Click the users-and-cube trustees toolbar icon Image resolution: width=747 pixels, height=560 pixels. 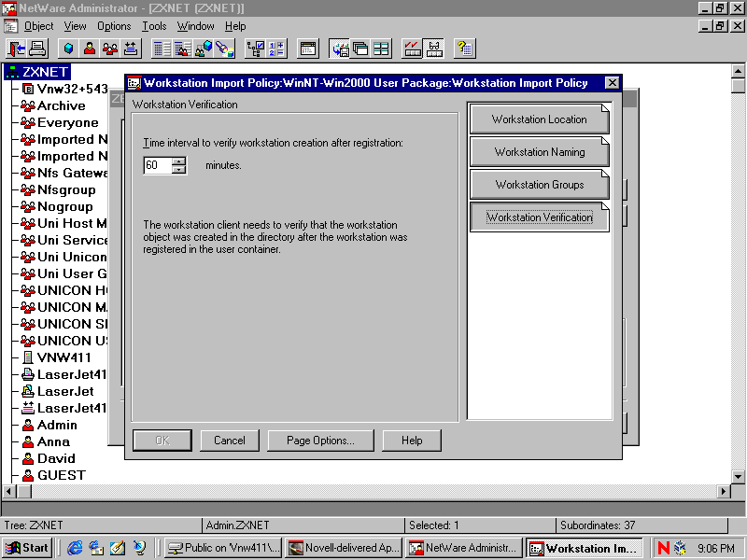tap(204, 49)
